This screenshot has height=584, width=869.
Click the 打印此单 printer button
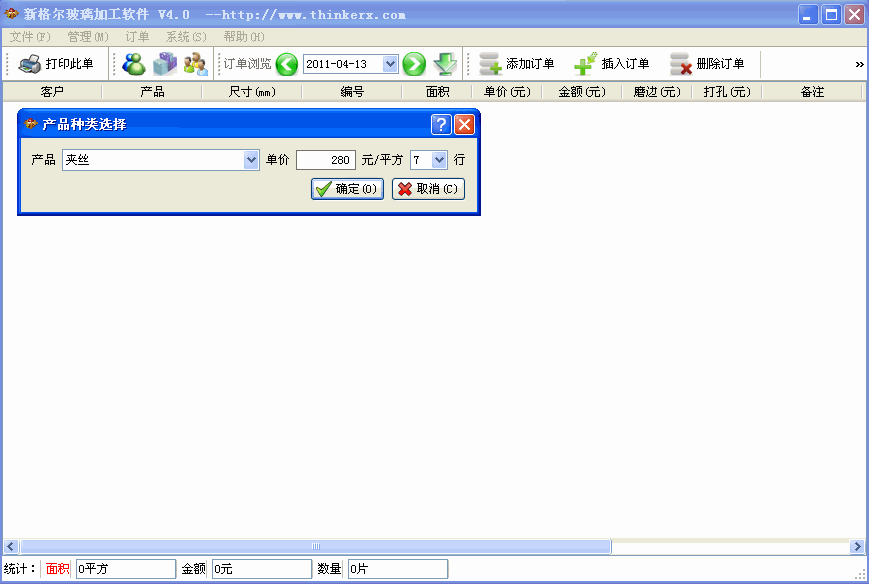tap(55, 64)
